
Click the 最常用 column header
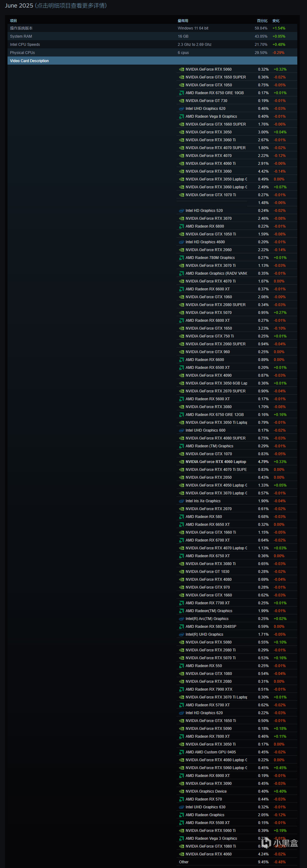tap(183, 21)
